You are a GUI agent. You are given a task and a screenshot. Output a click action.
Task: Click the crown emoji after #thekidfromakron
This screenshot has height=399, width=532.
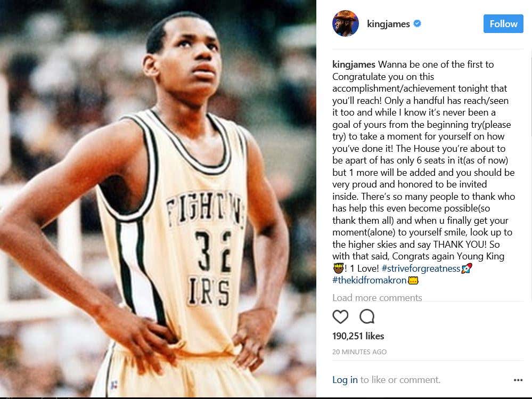[x=413, y=280]
